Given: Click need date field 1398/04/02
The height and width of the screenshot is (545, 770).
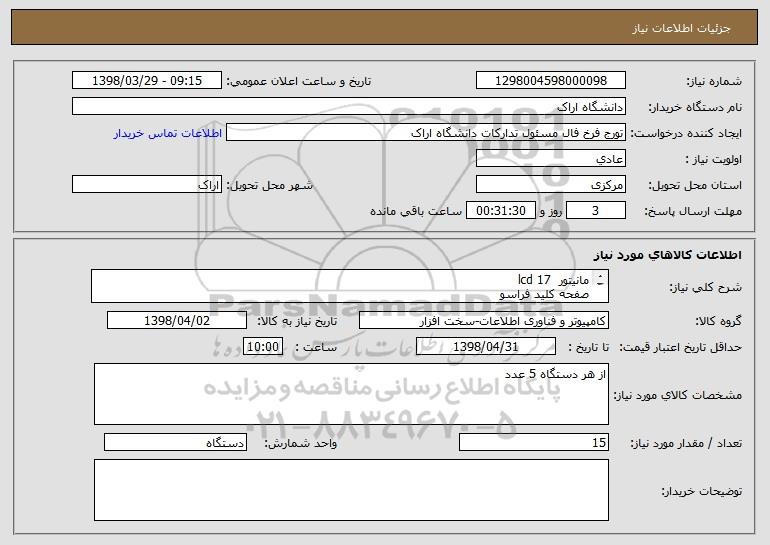Looking at the screenshot, I should click(177, 321).
